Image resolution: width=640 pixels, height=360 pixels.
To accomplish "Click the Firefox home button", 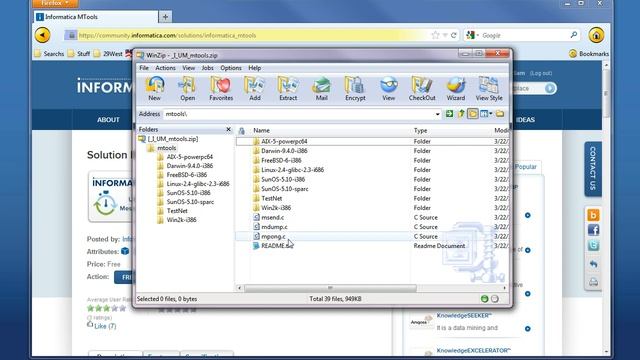I will (x=596, y=35).
